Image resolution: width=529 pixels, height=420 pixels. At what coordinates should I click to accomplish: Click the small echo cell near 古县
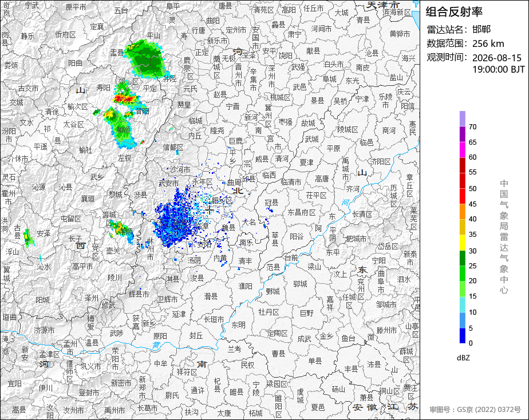pos(29,237)
